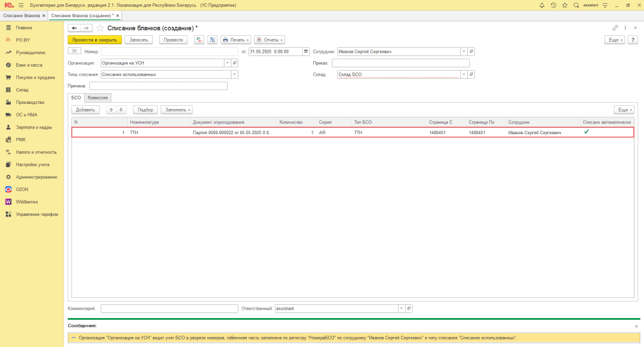Select the Партия 0000-000022 cell

[x=233, y=132]
